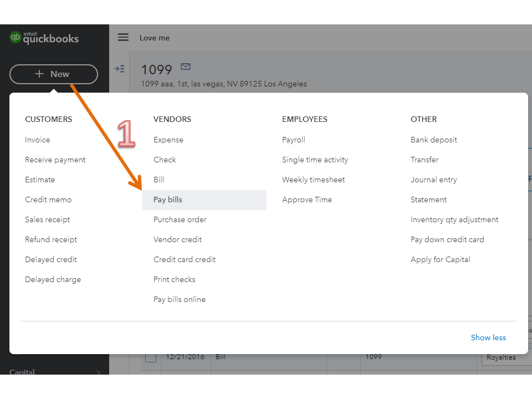Select Refund receipt
This screenshot has height=399, width=532.
coord(51,239)
